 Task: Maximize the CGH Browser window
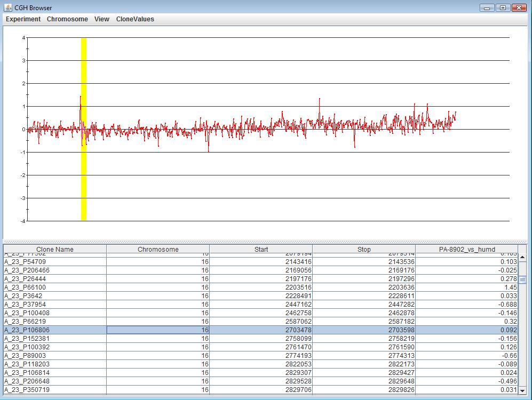point(502,7)
